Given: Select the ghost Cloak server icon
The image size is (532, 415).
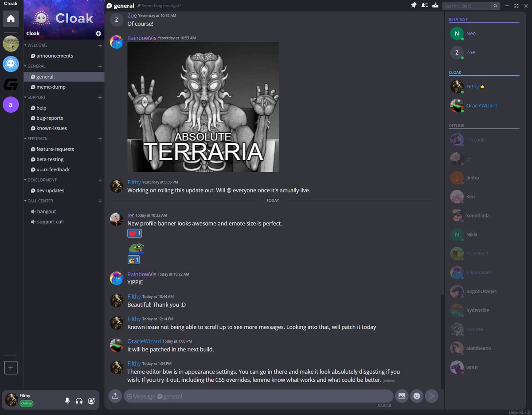Looking at the screenshot, I should [x=11, y=64].
